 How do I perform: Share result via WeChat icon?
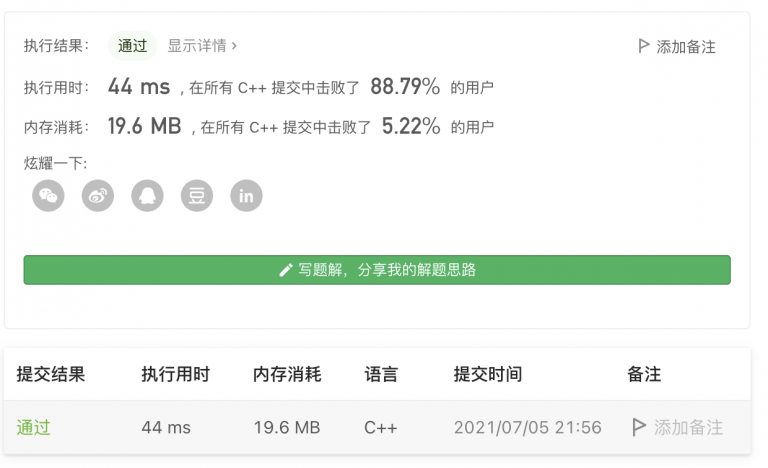[x=48, y=196]
